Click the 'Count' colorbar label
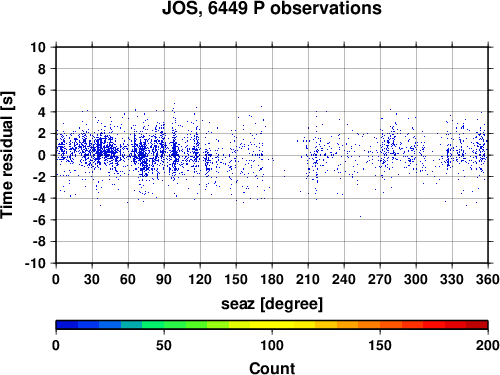 [272, 368]
